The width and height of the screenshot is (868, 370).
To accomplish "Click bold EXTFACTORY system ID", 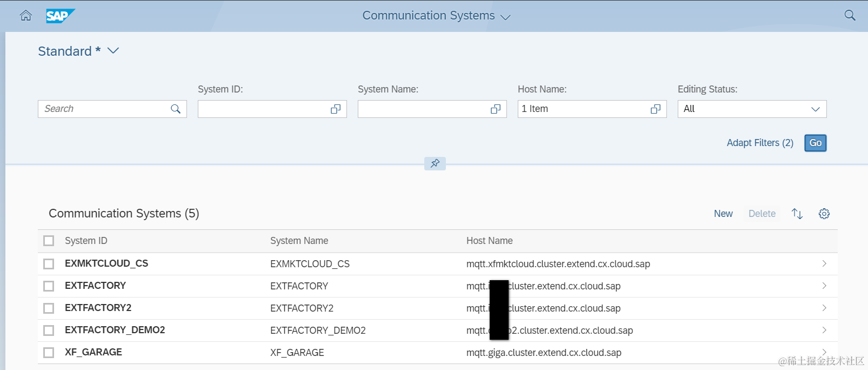I will click(x=95, y=286).
